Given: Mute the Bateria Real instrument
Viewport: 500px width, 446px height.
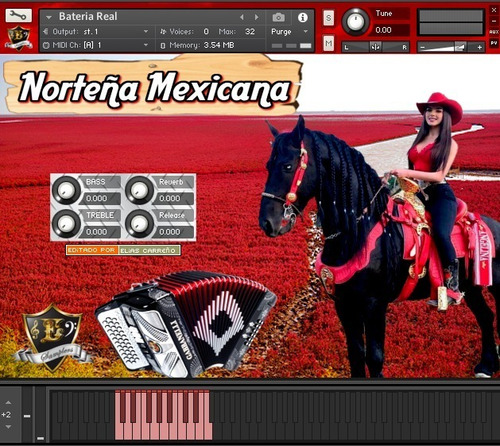Looking at the screenshot, I should (x=328, y=43).
